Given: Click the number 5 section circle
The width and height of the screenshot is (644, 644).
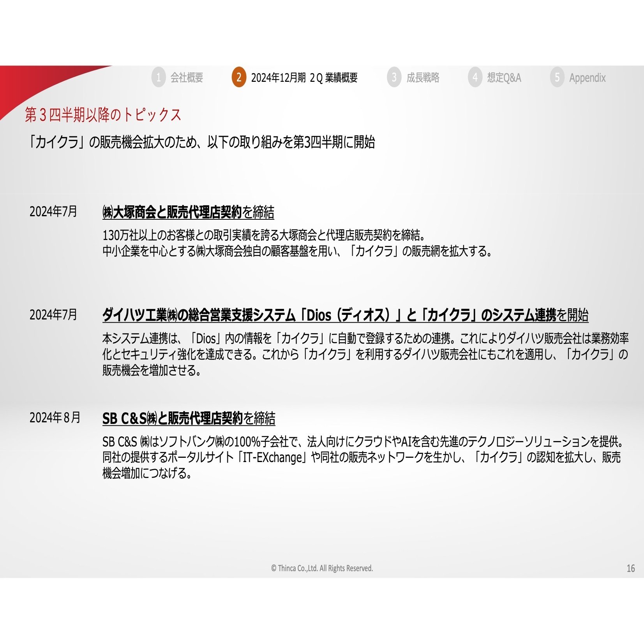Looking at the screenshot, I should (x=557, y=77).
